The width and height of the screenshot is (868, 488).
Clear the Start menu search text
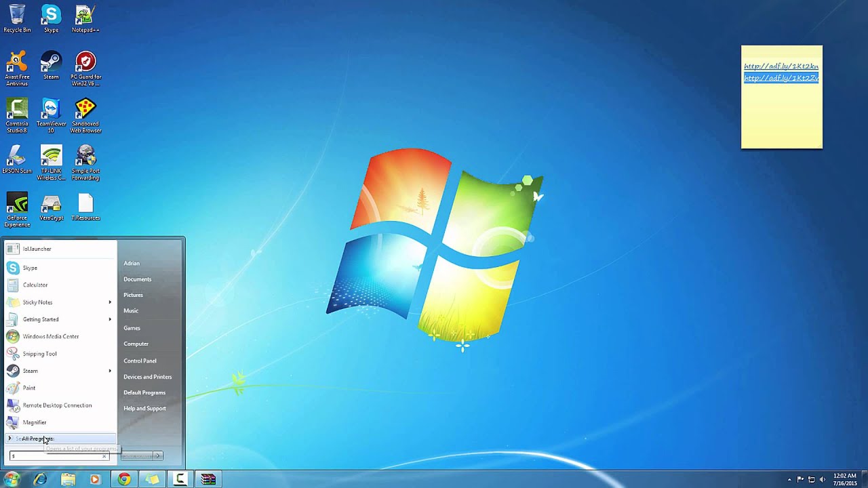click(104, 456)
